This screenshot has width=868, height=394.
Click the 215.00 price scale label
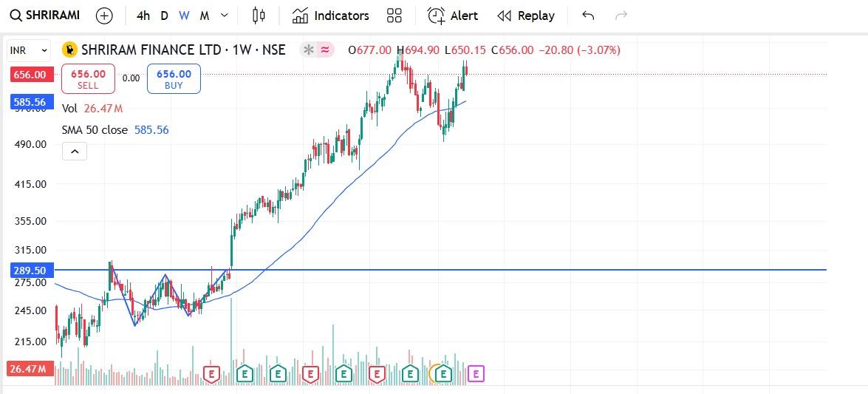pos(32,342)
